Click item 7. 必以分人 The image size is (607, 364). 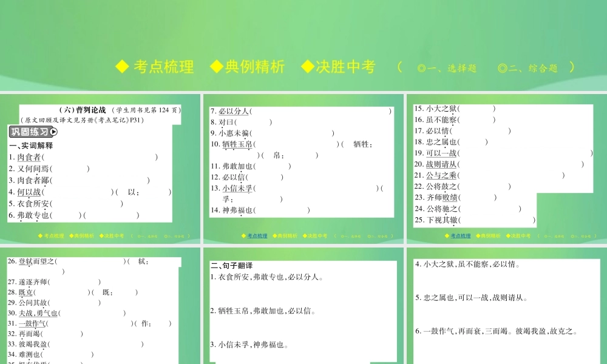pyautogui.click(x=230, y=111)
